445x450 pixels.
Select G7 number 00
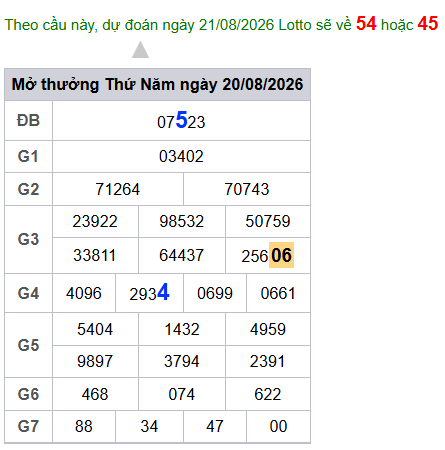coord(278,426)
